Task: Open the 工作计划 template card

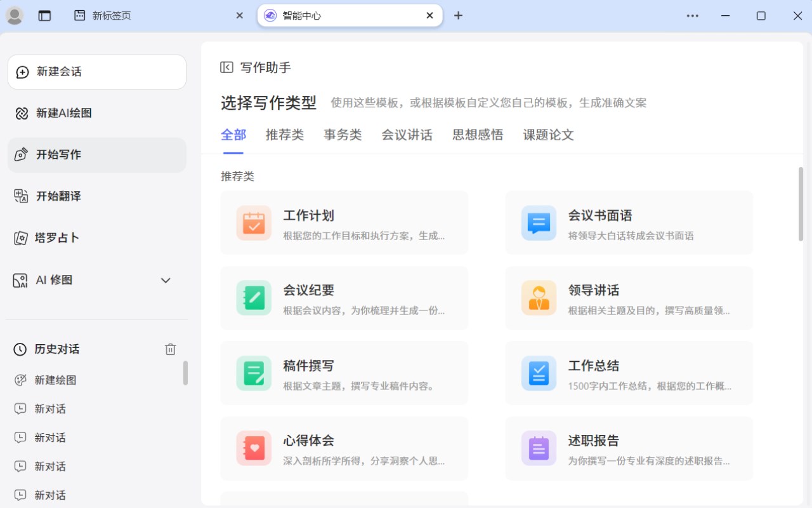Action: coord(344,223)
